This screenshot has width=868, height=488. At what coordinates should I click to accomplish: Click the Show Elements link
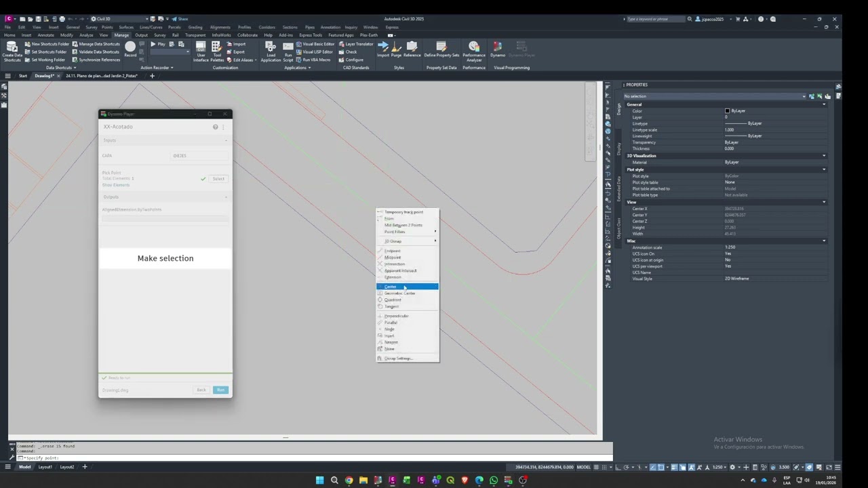coord(116,185)
